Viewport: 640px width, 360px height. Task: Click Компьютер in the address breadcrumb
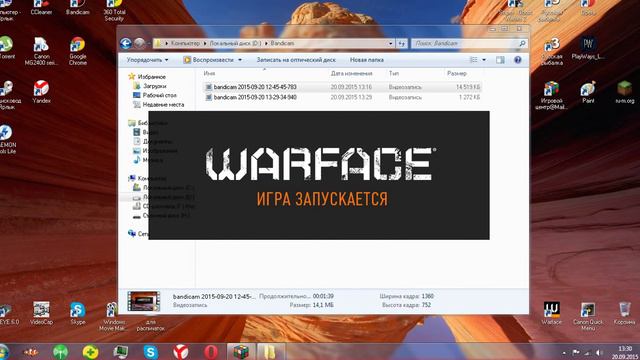(x=185, y=43)
